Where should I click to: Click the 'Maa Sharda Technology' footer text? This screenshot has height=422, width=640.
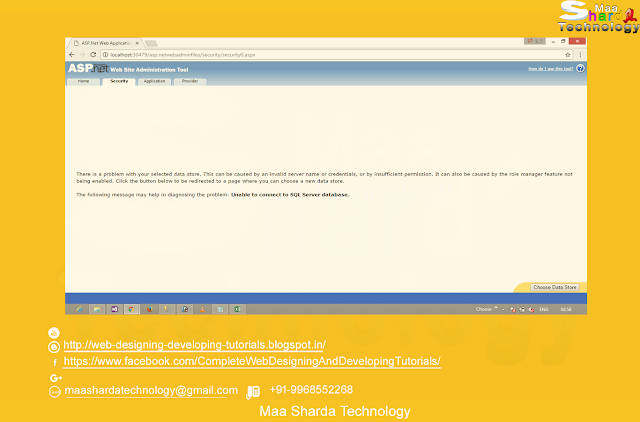tap(335, 411)
